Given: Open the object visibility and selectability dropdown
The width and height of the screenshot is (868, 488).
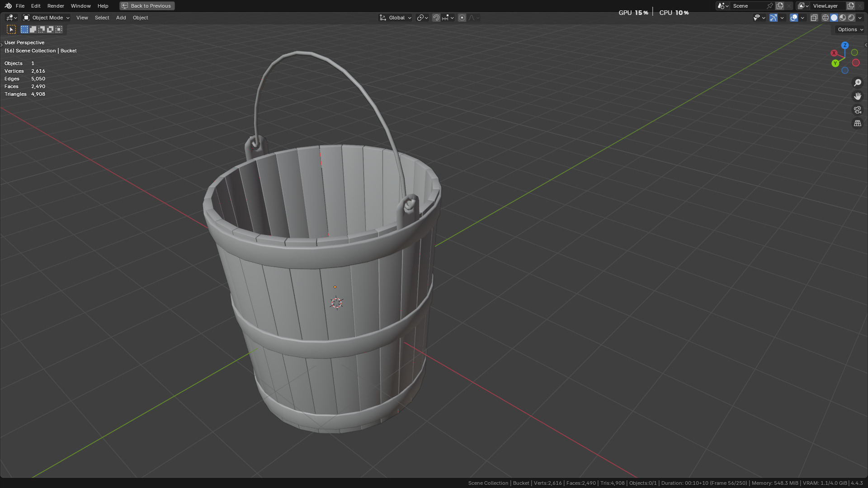Looking at the screenshot, I should click(x=759, y=18).
